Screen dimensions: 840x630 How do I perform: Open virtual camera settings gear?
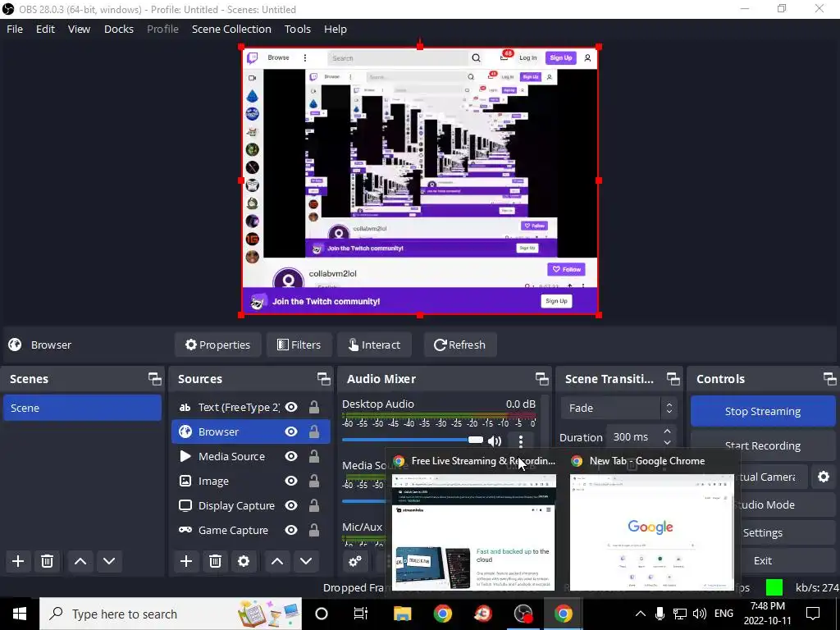pyautogui.click(x=824, y=477)
